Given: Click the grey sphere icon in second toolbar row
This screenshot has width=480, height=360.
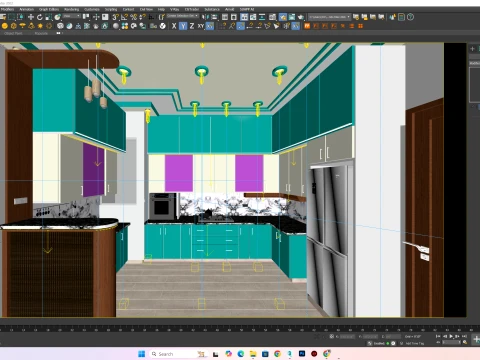Looking at the screenshot, I should click(116, 26).
